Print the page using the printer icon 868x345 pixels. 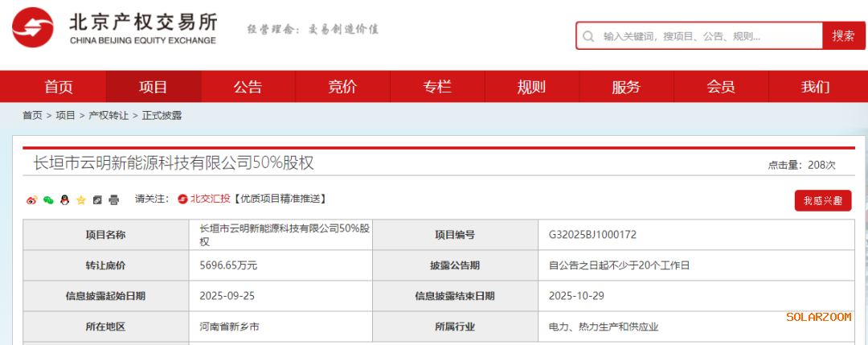point(113,199)
